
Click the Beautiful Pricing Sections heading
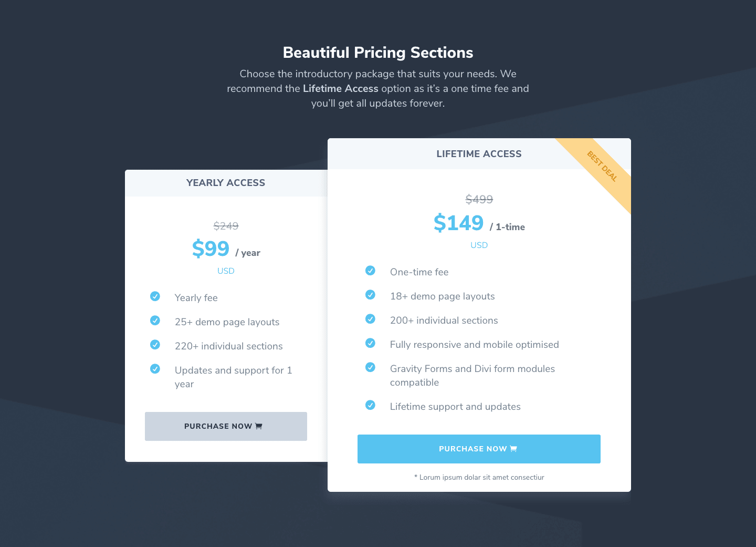[x=378, y=53]
